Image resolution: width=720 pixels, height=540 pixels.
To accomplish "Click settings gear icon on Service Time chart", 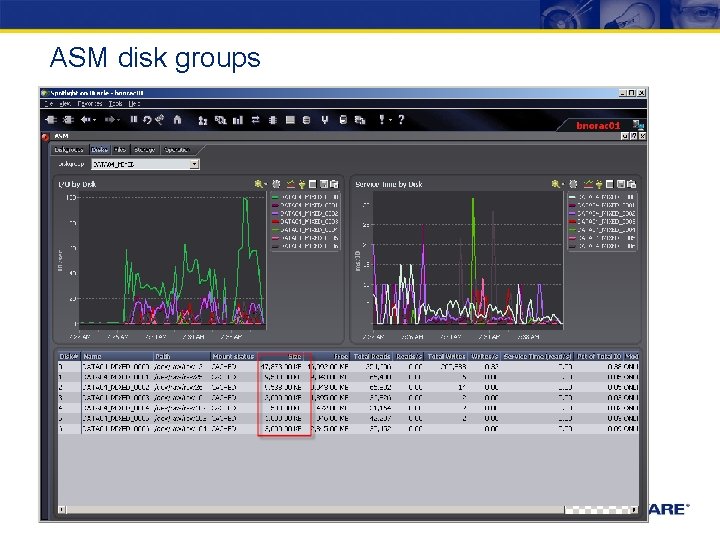I will point(573,184).
